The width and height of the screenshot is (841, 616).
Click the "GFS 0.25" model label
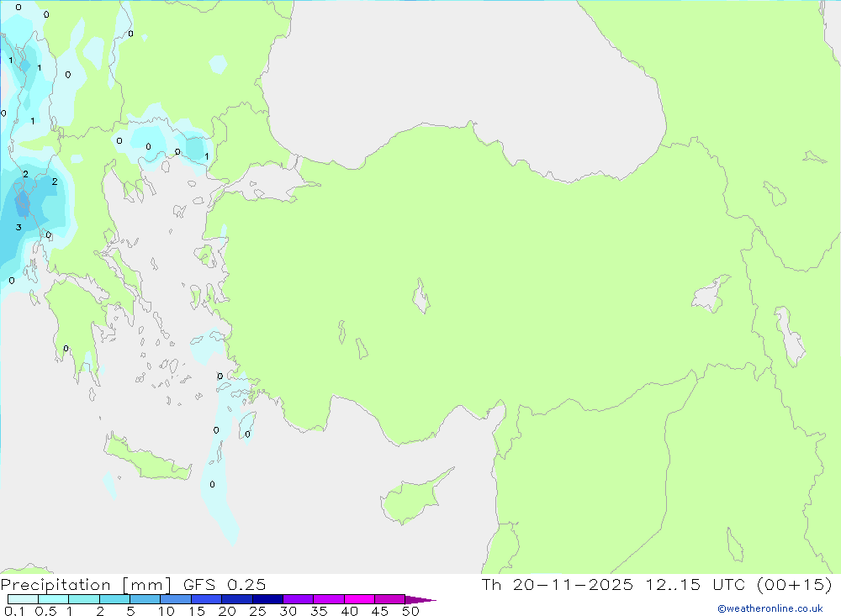(x=225, y=585)
